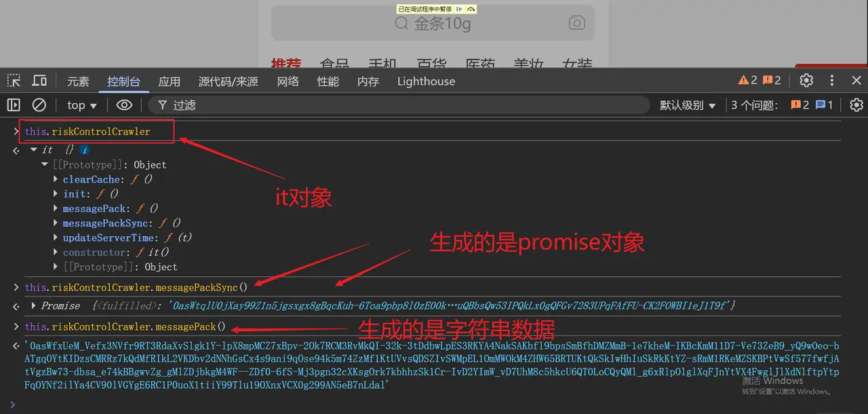
Task: Open the Lighthouse panel tab
Action: point(425,81)
